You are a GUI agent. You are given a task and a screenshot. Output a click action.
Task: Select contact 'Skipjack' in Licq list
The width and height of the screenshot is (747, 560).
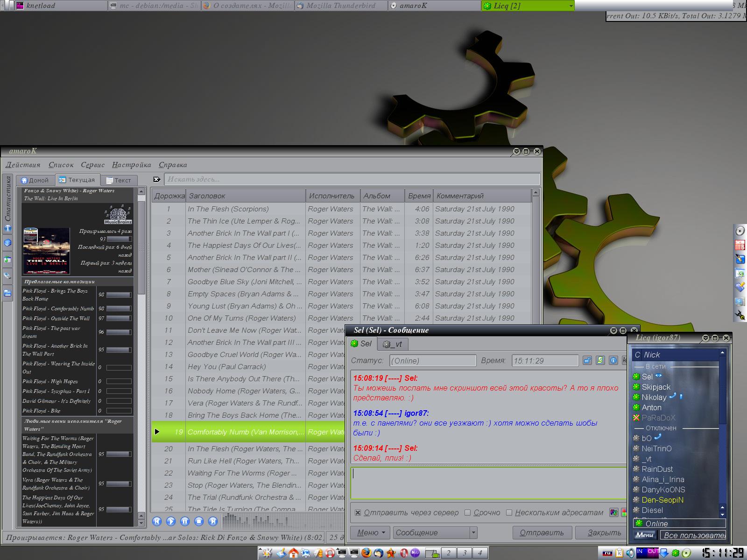[655, 387]
